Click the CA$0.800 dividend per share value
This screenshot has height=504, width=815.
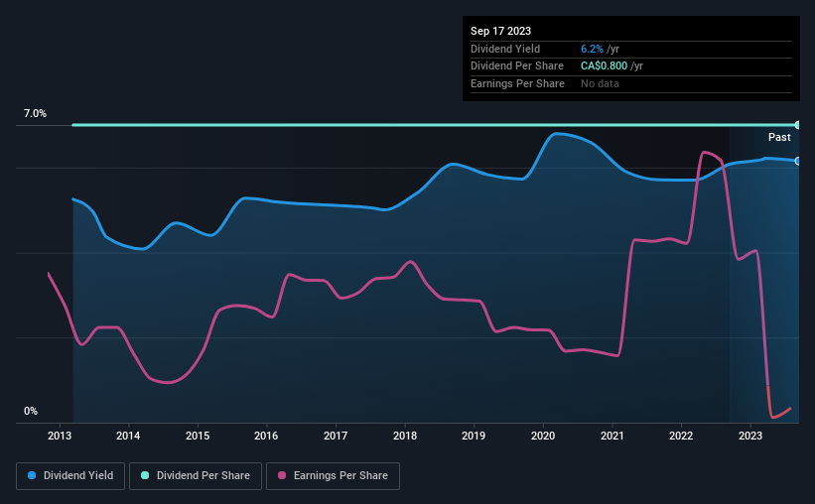(605, 65)
